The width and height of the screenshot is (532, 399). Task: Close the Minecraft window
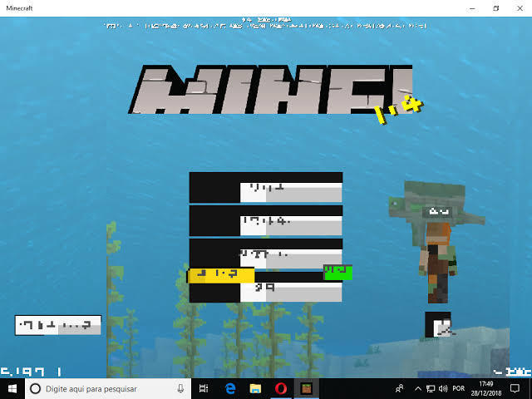click(x=520, y=8)
